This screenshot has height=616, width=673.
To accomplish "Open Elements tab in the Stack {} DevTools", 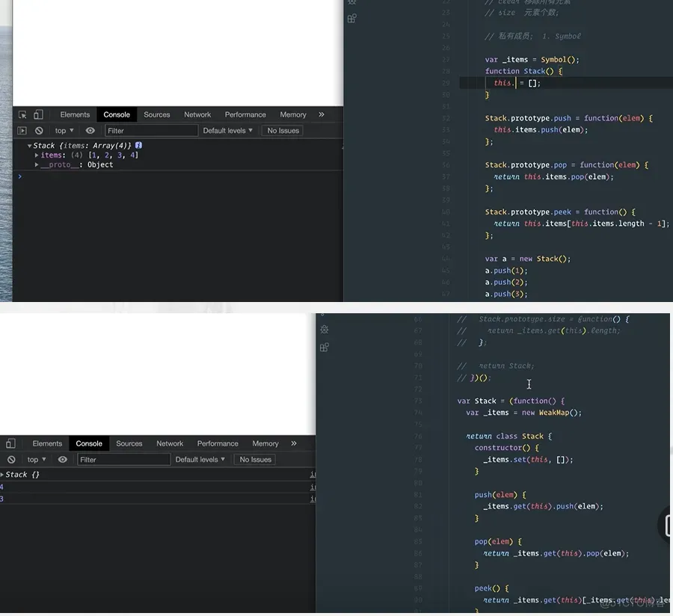I will tap(47, 443).
